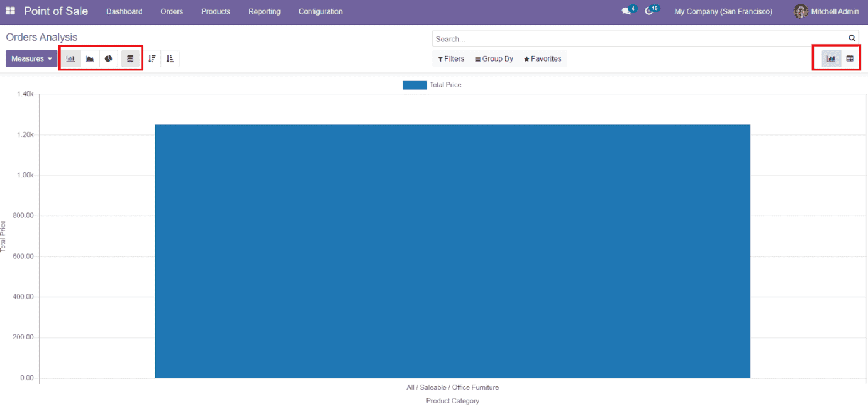
Task: Click the apps grid icon top left
Action: [x=9, y=11]
